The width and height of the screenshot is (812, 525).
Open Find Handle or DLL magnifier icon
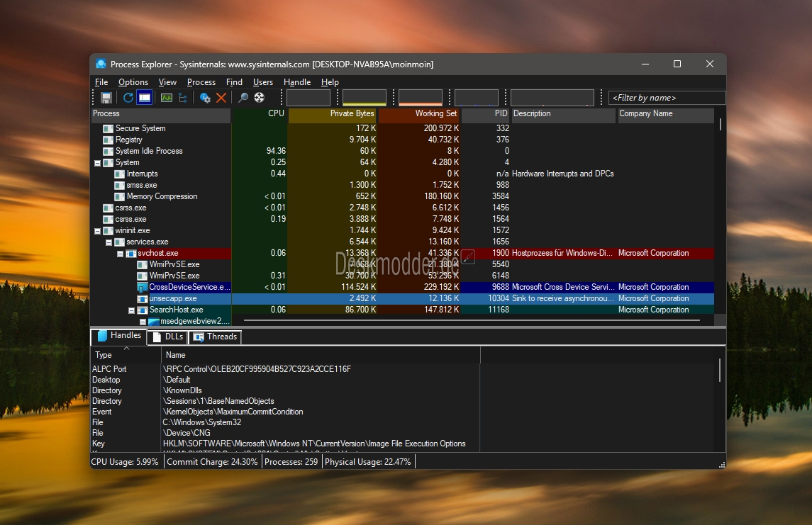coord(243,98)
